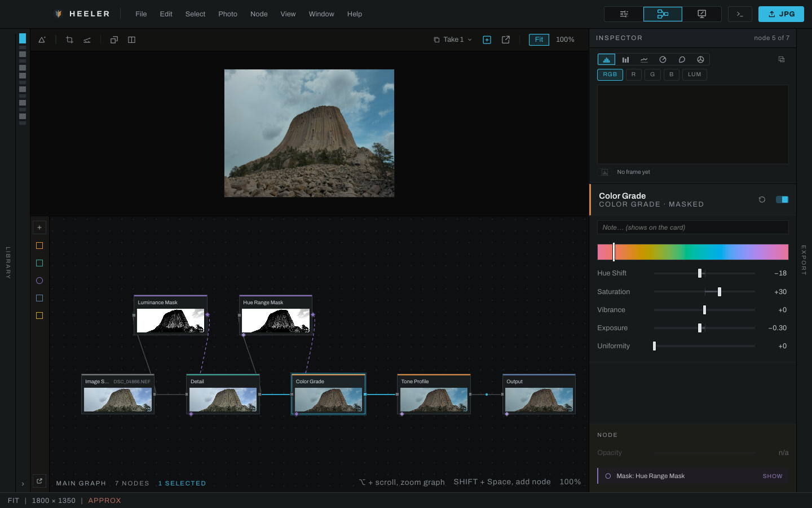Screen dimensions: 812x508
Task: Open the Take 1 dropdown
Action: (453, 40)
